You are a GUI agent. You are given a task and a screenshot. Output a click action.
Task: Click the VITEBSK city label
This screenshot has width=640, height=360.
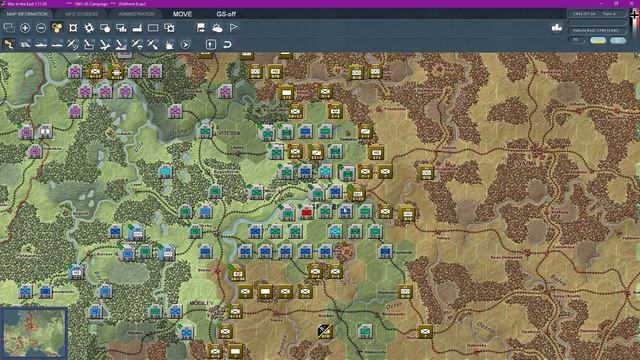pyautogui.click(x=229, y=133)
